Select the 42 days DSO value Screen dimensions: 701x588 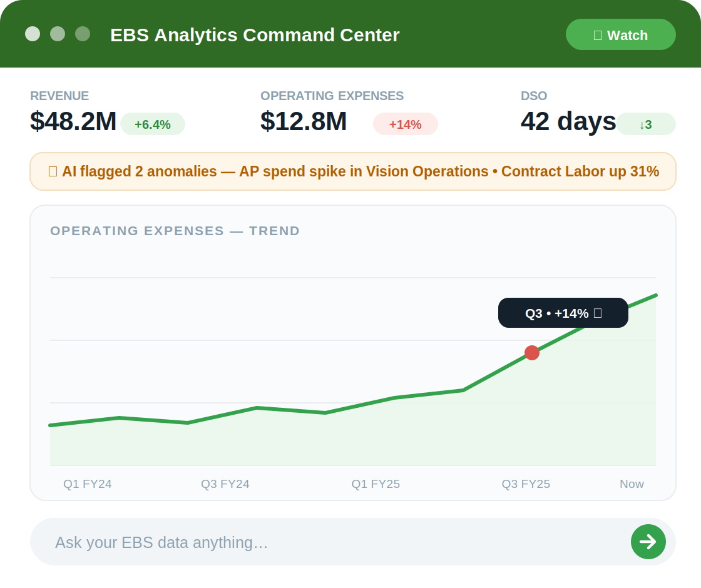coord(568,121)
